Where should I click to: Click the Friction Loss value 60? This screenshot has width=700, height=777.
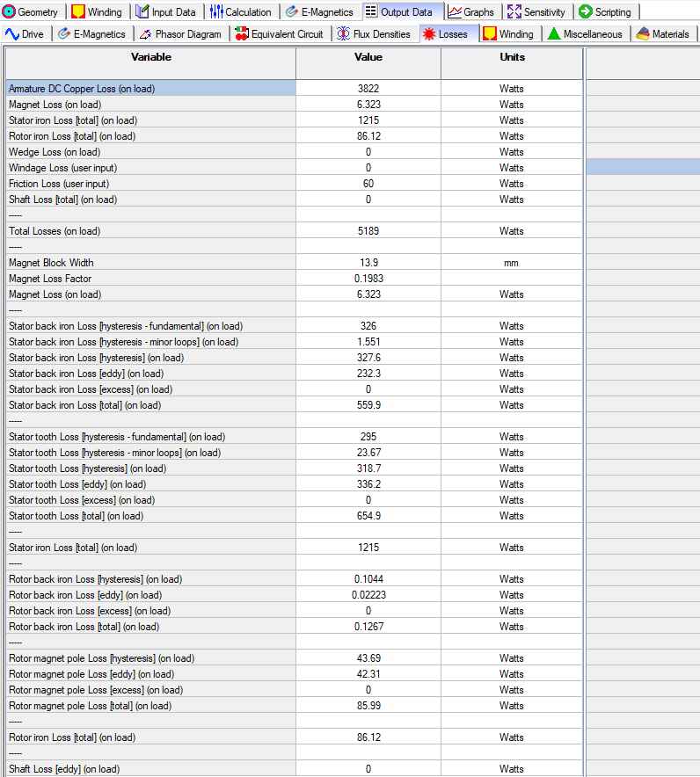368,184
